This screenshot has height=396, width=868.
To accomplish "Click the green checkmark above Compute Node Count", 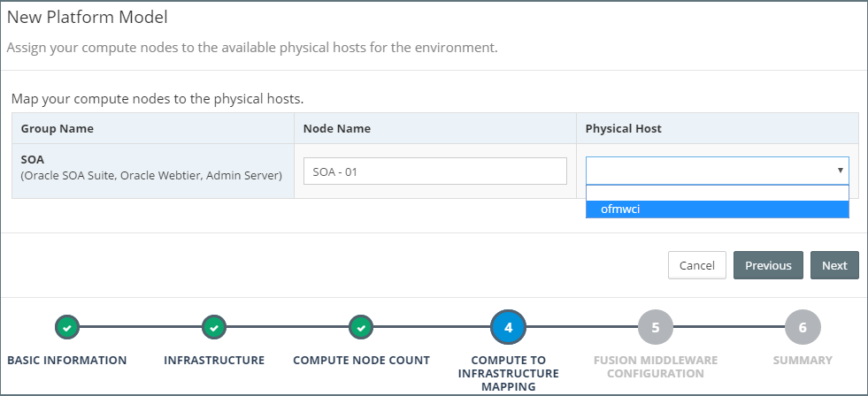I will point(361,327).
